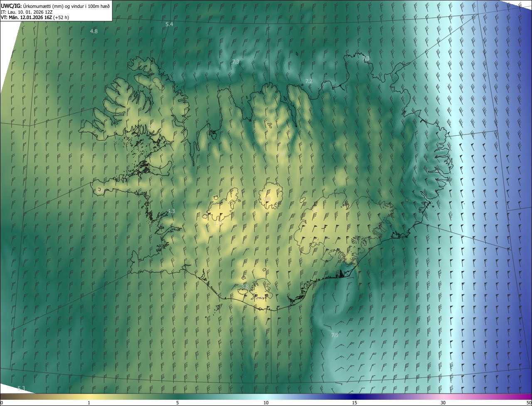Screen dimensions: 532x406
Task: Click the 10 tick label on the color scale
Action: (266, 403)
